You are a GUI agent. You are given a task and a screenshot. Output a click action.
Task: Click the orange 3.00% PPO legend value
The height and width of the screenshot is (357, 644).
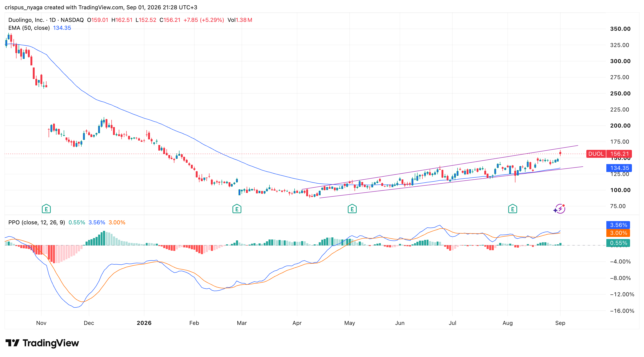click(117, 222)
